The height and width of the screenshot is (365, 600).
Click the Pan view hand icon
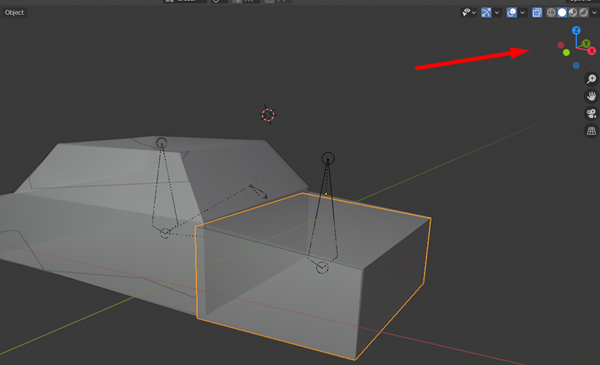[592, 96]
